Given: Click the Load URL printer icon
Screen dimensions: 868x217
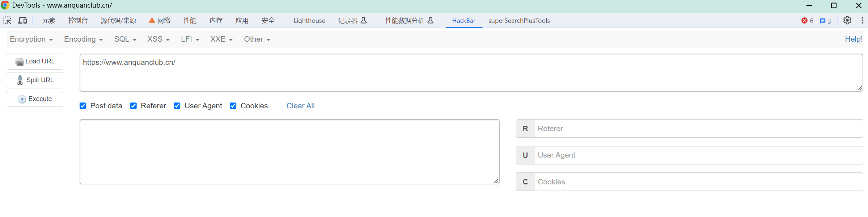Looking at the screenshot, I should tap(19, 62).
